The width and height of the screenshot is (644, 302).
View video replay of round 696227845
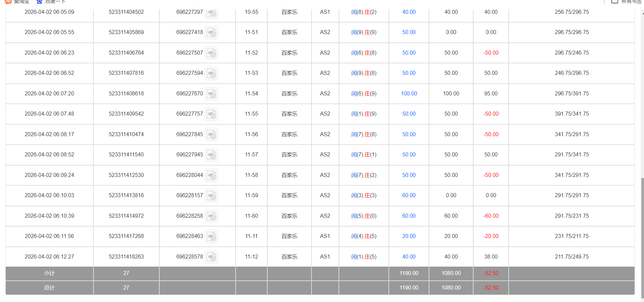[212, 135]
